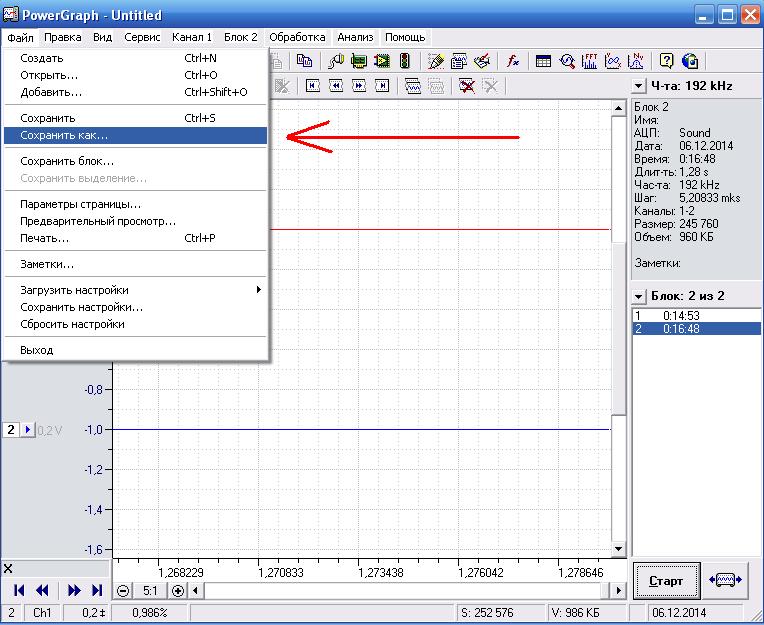Go to next block toolbar icon

pos(359,86)
